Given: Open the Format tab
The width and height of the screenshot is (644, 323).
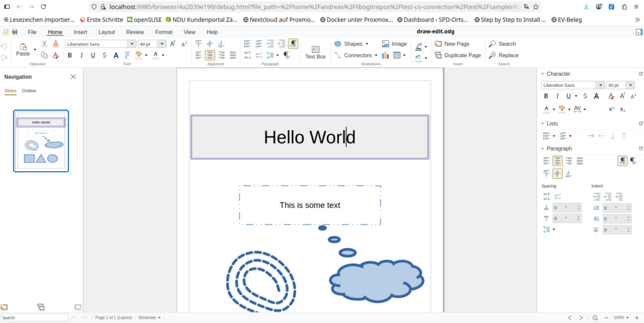Looking at the screenshot, I should point(164,32).
